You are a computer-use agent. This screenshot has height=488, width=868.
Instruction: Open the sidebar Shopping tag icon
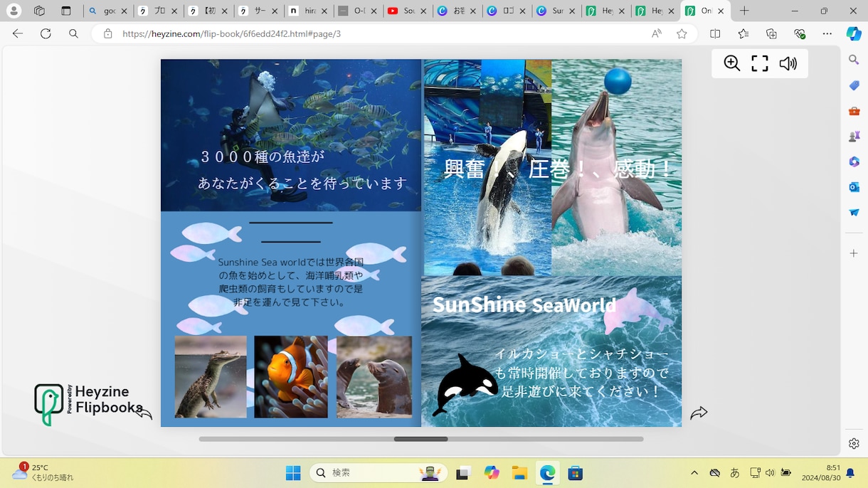[x=854, y=85]
